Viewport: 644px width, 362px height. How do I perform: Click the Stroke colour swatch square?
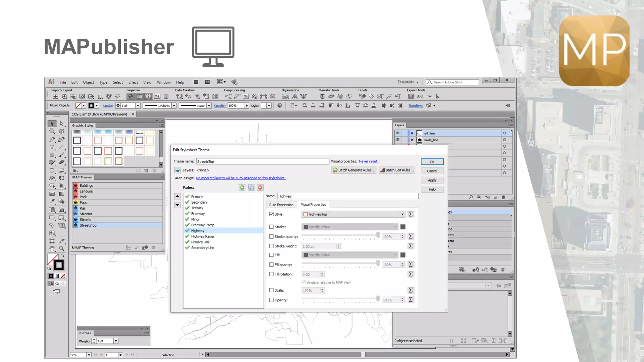(x=403, y=227)
